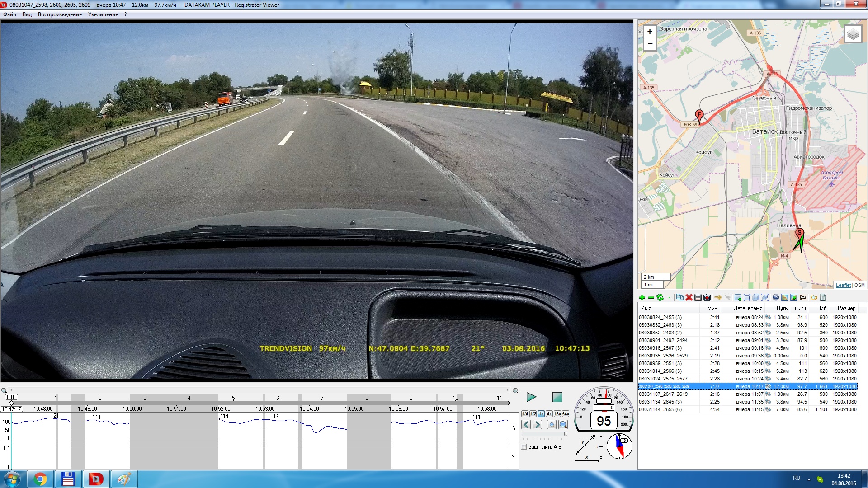Image resolution: width=868 pixels, height=488 pixels.
Task: Click the green refresh list icon
Action: [x=660, y=297]
